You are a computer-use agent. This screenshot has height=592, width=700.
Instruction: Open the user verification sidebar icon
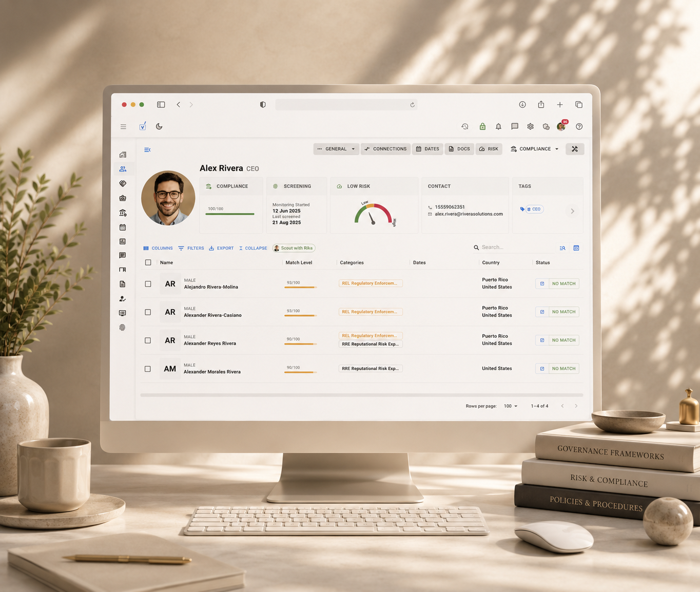[x=123, y=298]
